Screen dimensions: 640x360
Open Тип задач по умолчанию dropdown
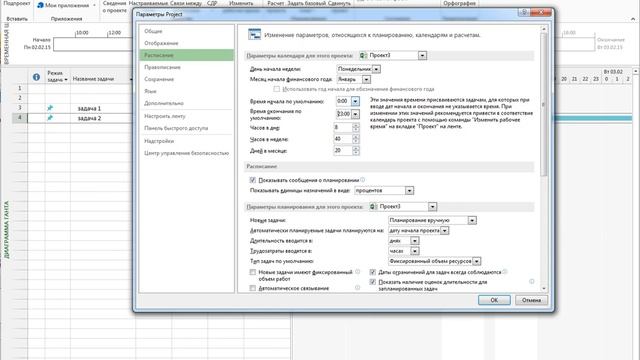pos(476,261)
